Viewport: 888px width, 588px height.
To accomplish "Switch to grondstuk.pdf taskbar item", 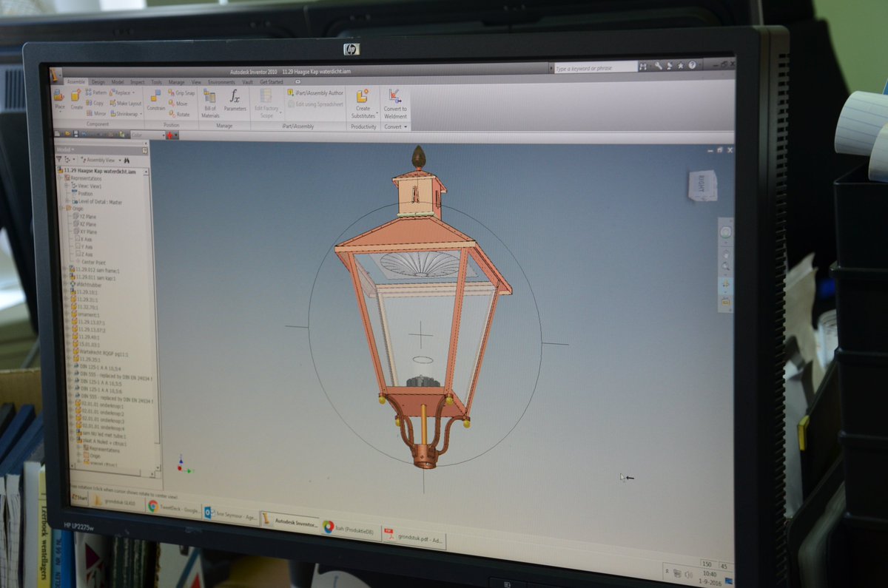I will point(414,537).
